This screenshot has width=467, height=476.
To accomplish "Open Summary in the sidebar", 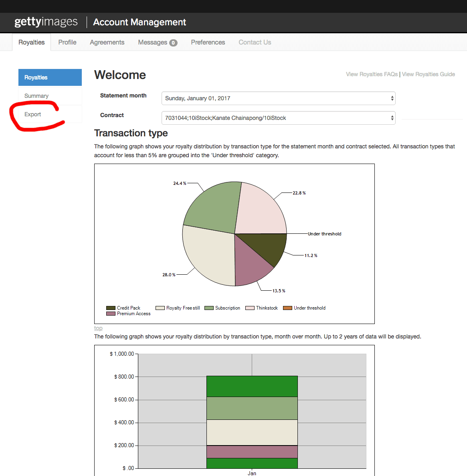I will (x=36, y=96).
